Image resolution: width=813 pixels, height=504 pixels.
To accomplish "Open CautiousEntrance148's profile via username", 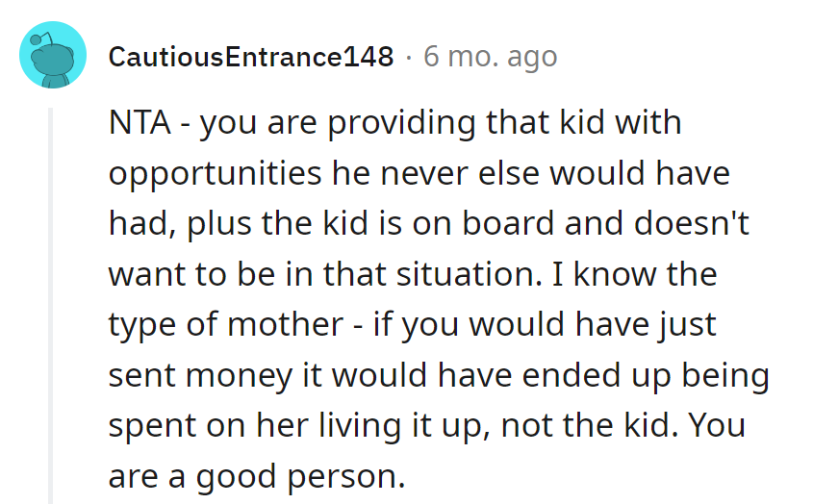I will pos(251,57).
